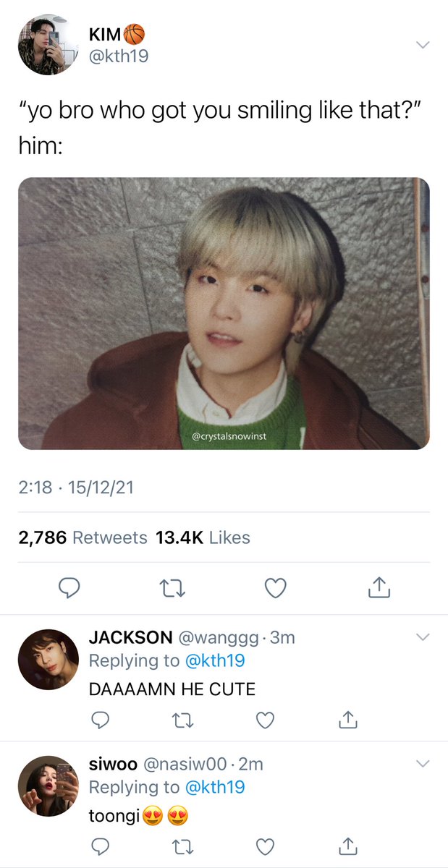Retweet the main tweet by KIM
Image resolution: width=448 pixels, height=868 pixels.
click(x=172, y=590)
